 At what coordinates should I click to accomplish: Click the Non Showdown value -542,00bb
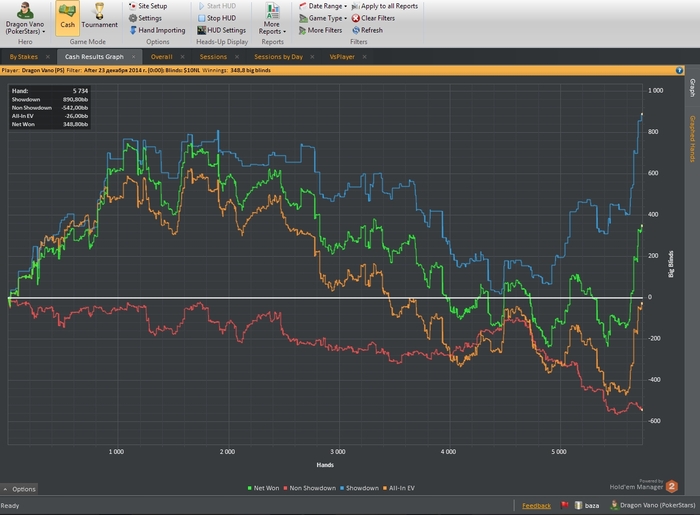(x=75, y=108)
